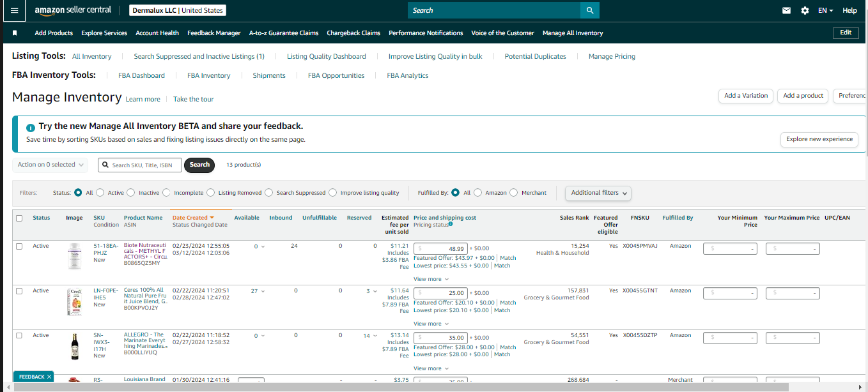Open the Learn more link
The height and width of the screenshot is (392, 868).
pos(143,100)
